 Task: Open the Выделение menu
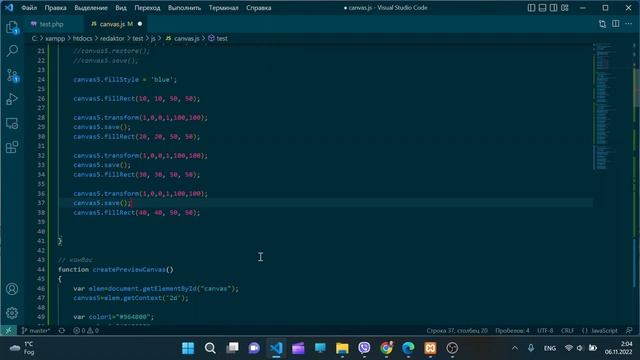click(x=91, y=8)
